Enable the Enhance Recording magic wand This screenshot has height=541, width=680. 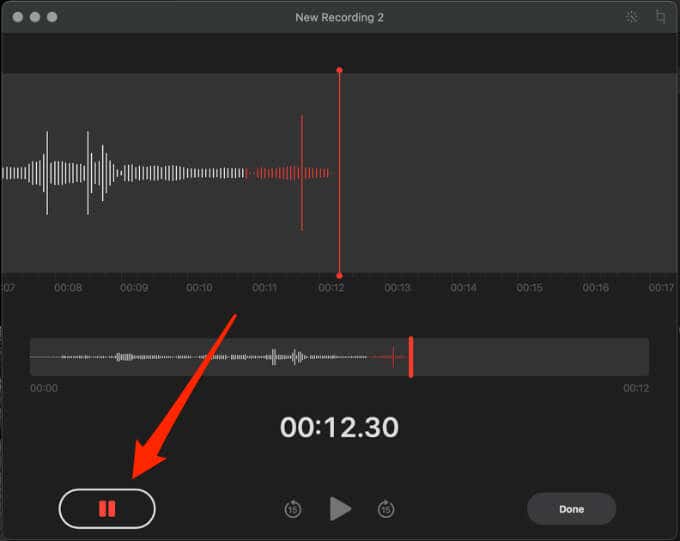[x=631, y=17]
